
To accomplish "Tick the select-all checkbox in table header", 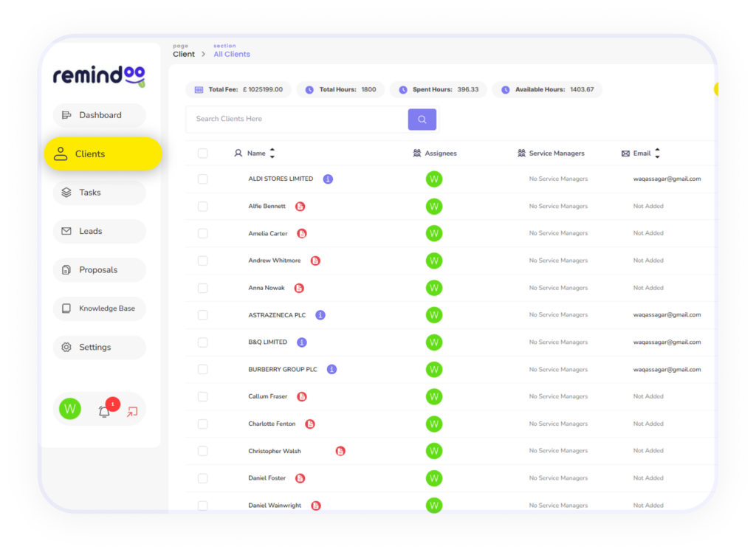I will click(202, 154).
